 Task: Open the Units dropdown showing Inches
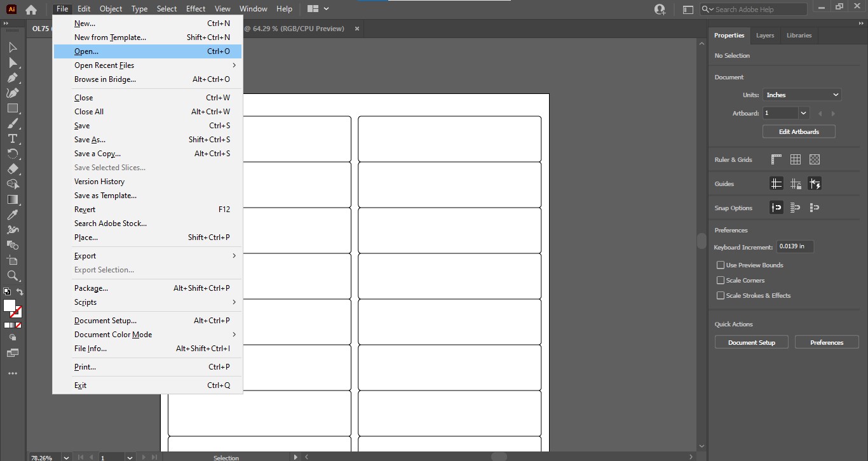(802, 95)
